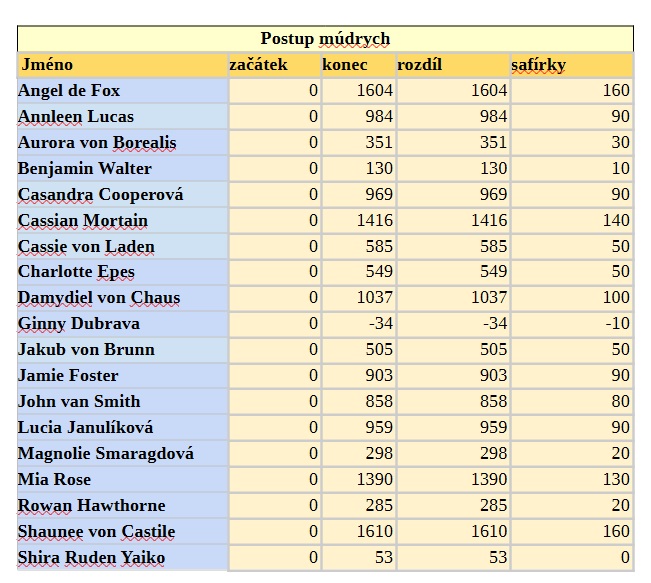
Task: Select the 'začátek' column header
Action: tap(258, 65)
